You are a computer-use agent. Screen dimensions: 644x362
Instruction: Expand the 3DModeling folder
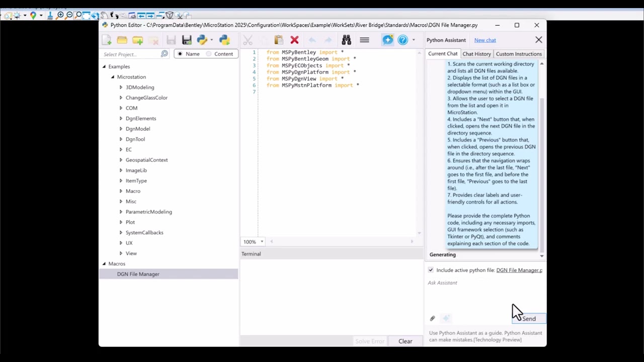pos(121,87)
